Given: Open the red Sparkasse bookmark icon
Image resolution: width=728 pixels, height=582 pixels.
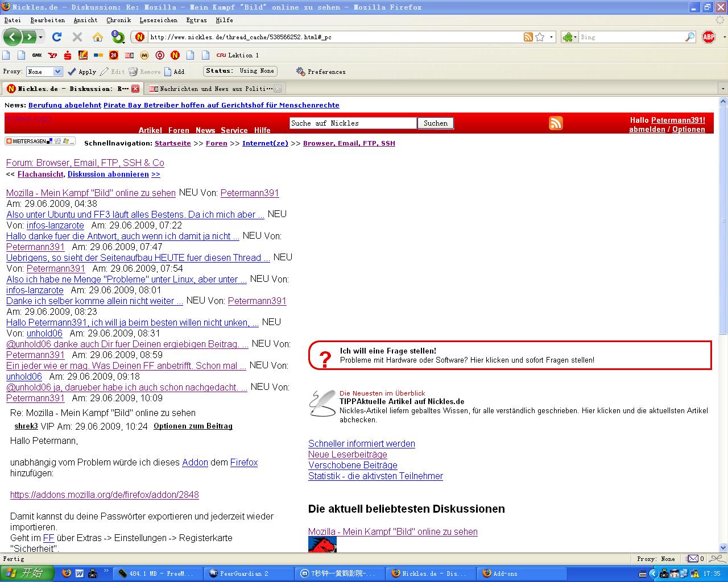Looking at the screenshot, I should [68, 55].
